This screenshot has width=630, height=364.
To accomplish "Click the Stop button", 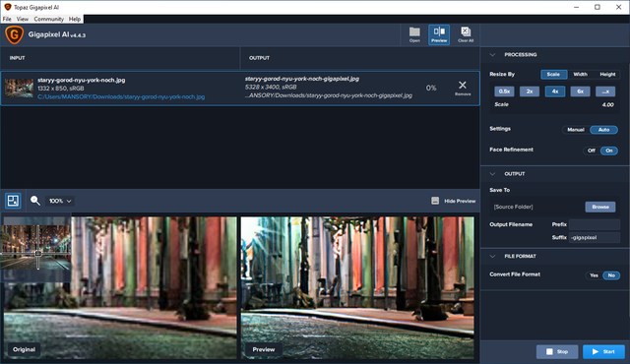I will (x=557, y=351).
